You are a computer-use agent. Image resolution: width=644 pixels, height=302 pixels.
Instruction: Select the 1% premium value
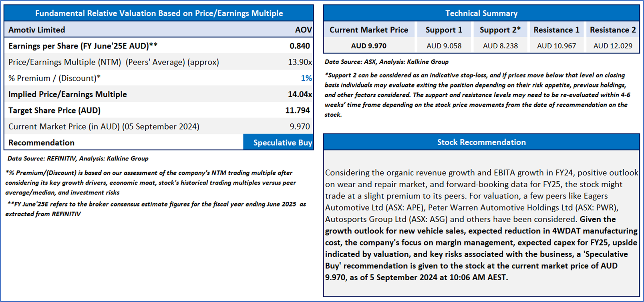pos(306,78)
